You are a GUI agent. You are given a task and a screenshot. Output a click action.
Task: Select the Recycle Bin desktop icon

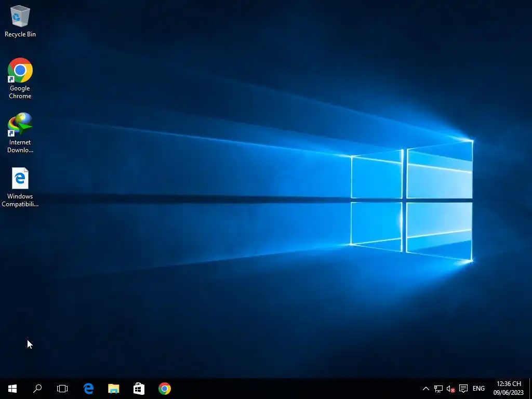click(x=20, y=21)
